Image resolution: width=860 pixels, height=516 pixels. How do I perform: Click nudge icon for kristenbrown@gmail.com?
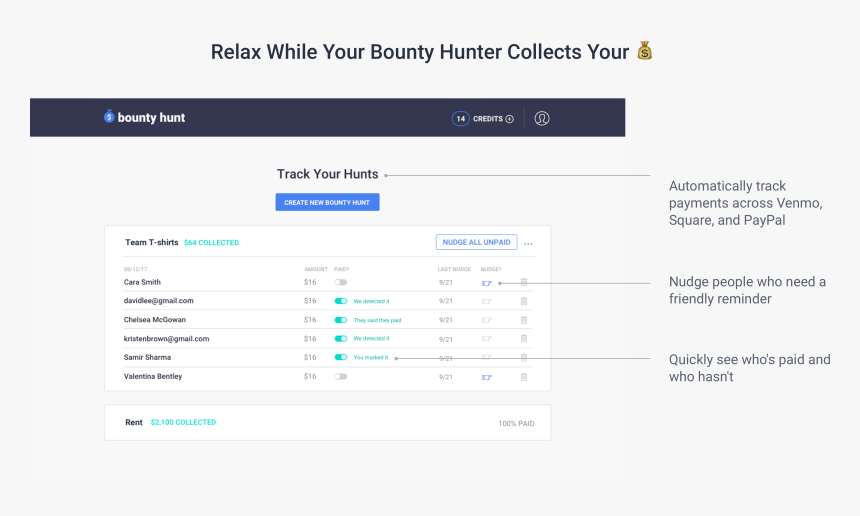click(x=486, y=339)
